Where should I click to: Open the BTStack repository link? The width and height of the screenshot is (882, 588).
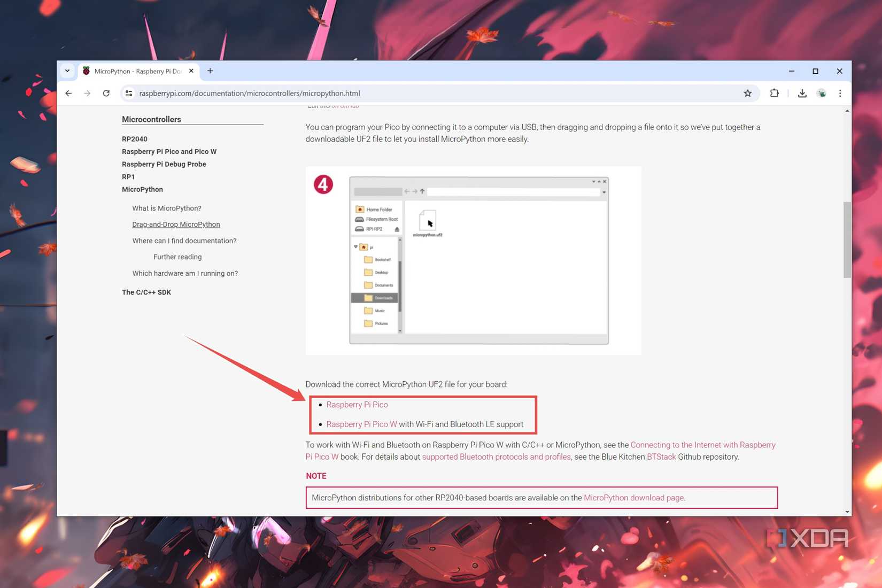click(661, 457)
